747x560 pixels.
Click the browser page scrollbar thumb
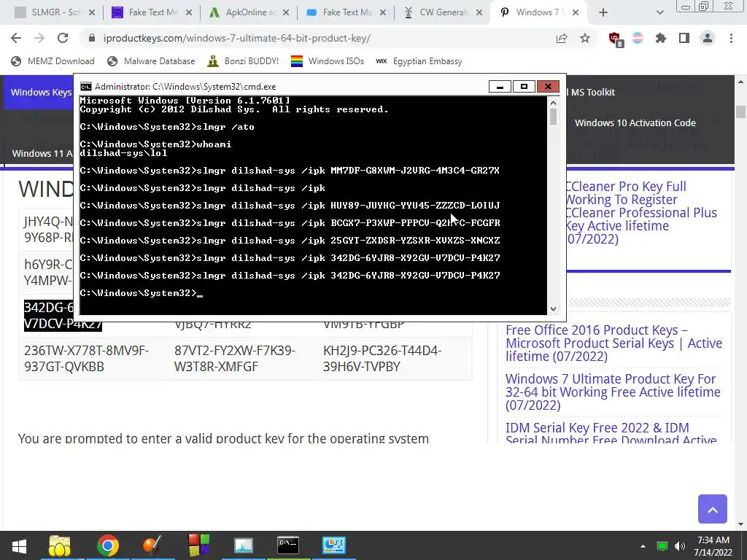(x=740, y=112)
